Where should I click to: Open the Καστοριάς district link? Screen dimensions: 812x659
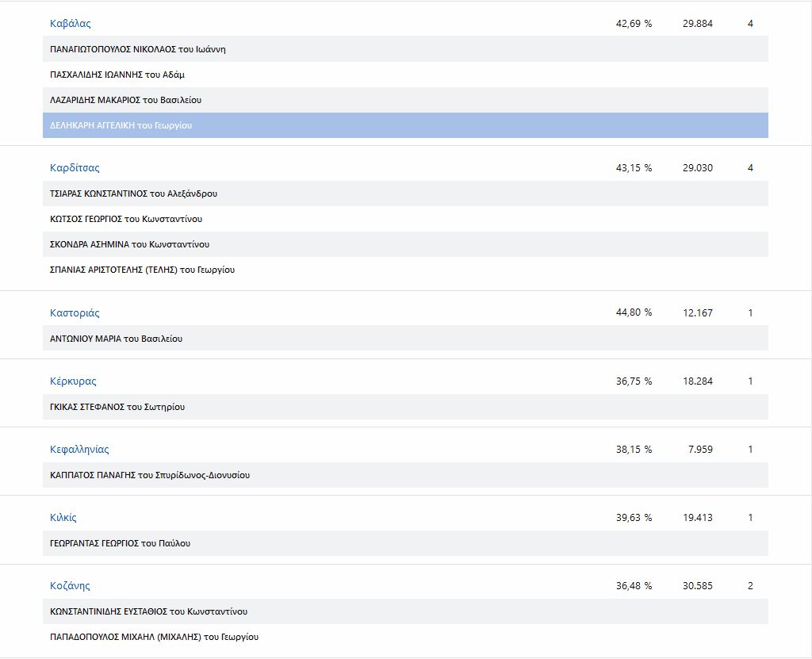(x=75, y=313)
